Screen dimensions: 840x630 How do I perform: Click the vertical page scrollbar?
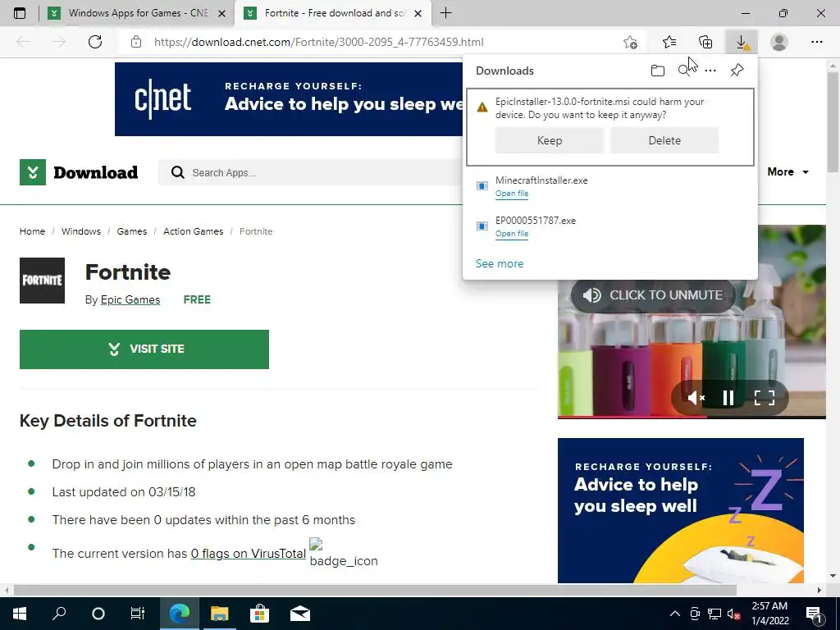(x=833, y=122)
